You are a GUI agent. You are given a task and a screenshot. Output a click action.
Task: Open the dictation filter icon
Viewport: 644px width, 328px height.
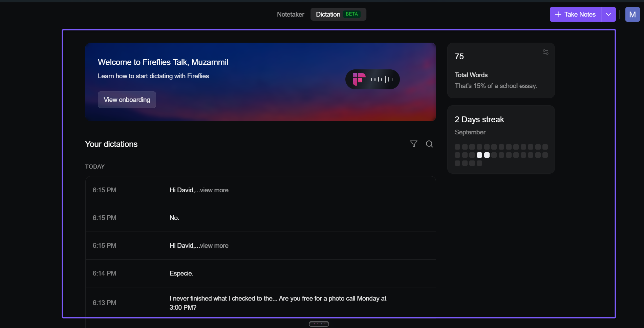click(x=413, y=144)
